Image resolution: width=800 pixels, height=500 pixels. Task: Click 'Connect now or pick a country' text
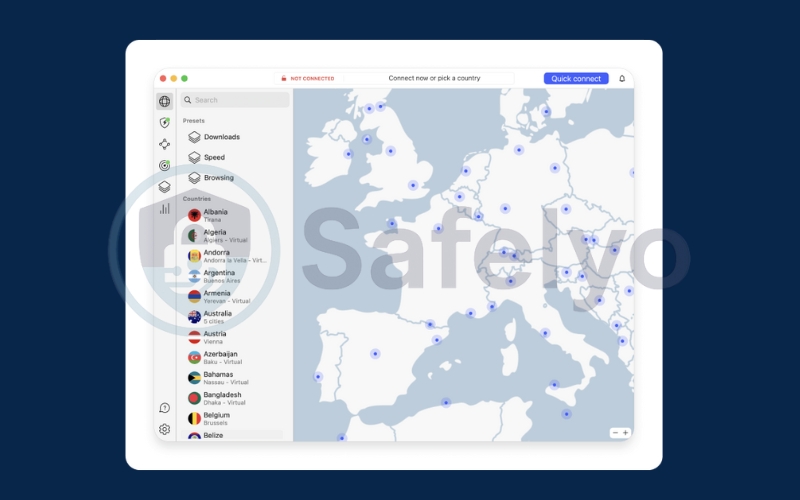[x=434, y=78]
